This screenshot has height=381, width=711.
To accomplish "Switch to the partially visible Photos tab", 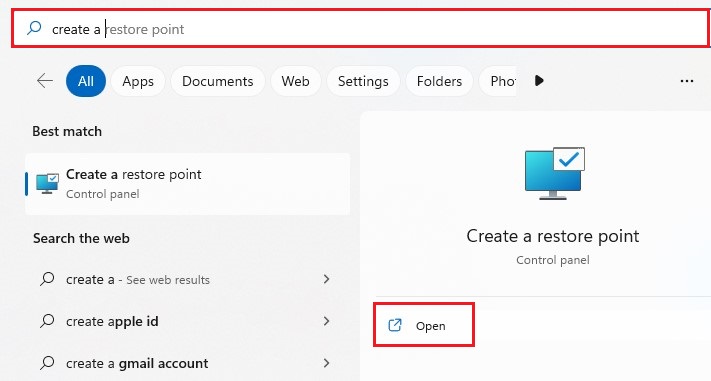I will click(498, 81).
